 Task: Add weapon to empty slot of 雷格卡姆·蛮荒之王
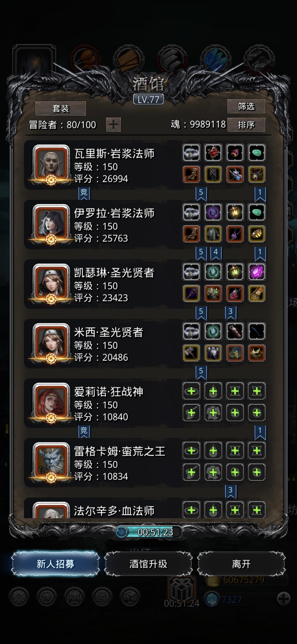pyautogui.click(x=191, y=472)
